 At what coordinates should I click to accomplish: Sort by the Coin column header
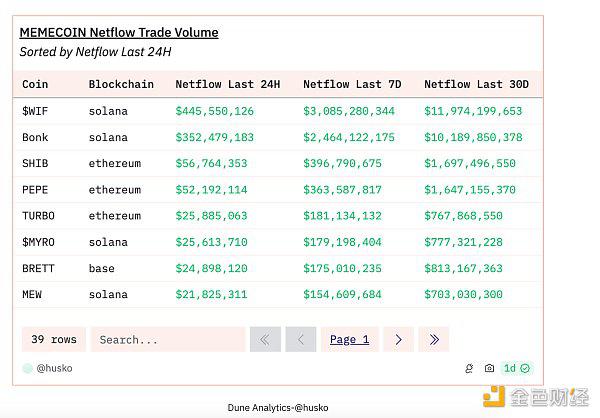(35, 84)
